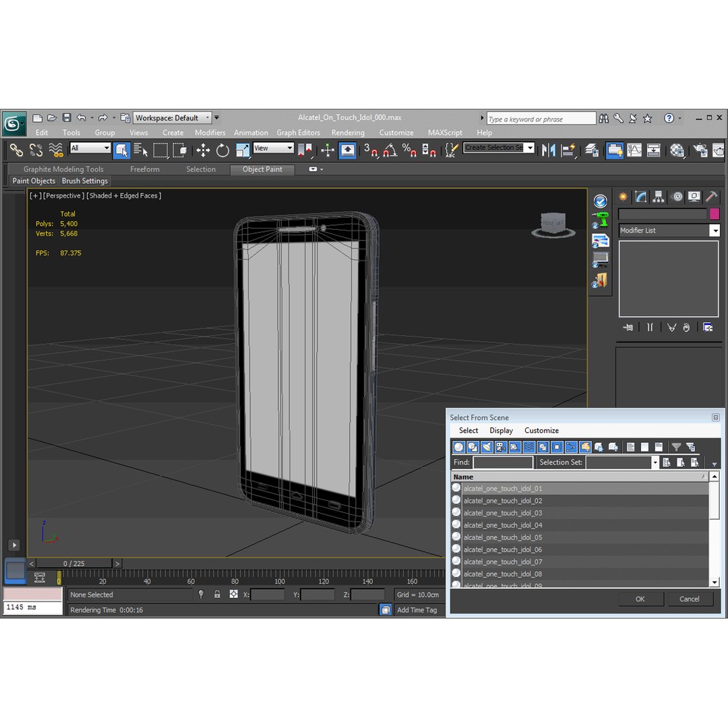The image size is (728, 728).
Task: Click the frame 100 mark on timeline
Action: 280,581
